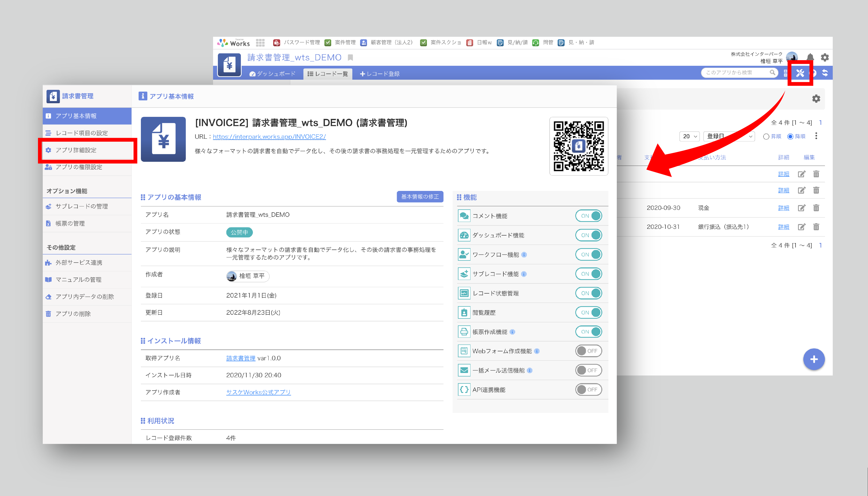
Task: Switch to ダッシュボード tab
Action: [272, 74]
